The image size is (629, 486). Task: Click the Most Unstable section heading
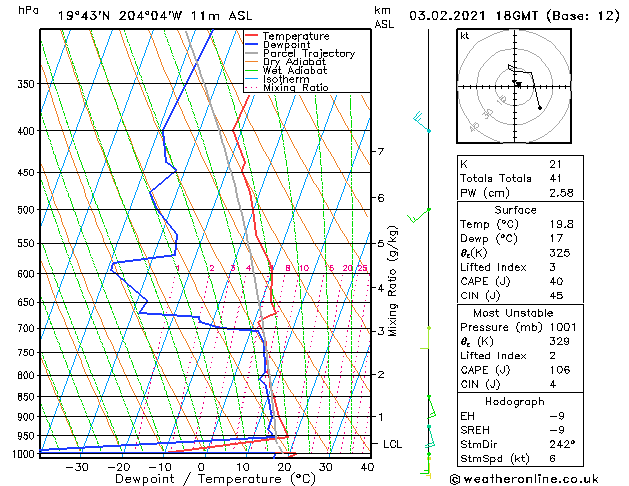pyautogui.click(x=513, y=313)
